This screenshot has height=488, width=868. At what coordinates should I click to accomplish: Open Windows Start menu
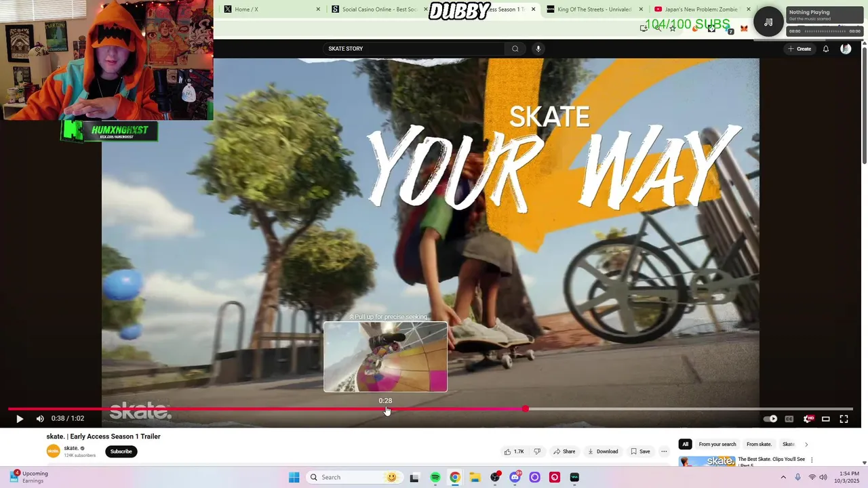pyautogui.click(x=294, y=477)
